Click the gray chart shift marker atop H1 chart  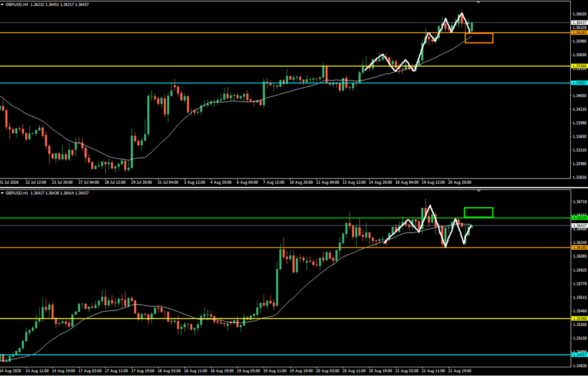point(478,191)
